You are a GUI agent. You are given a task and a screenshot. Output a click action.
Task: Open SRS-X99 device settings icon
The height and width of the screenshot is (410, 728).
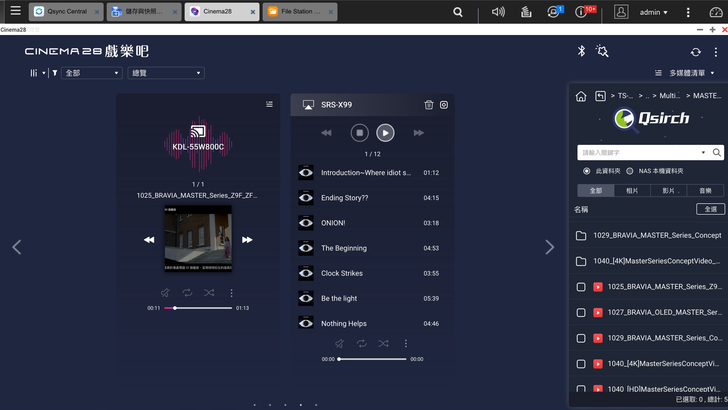pos(444,105)
